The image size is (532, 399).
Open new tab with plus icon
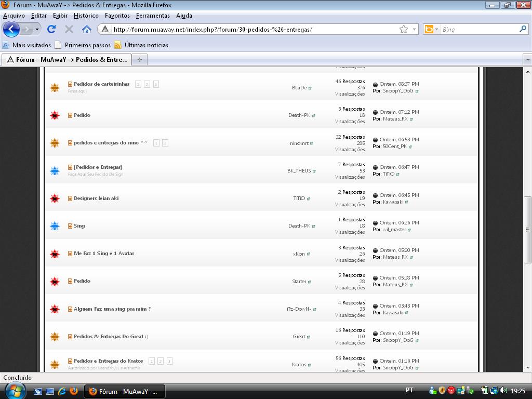pyautogui.click(x=139, y=59)
